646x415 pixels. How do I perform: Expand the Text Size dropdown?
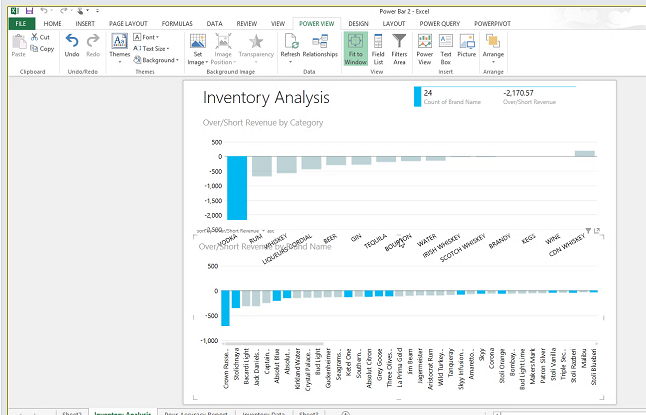(151, 49)
